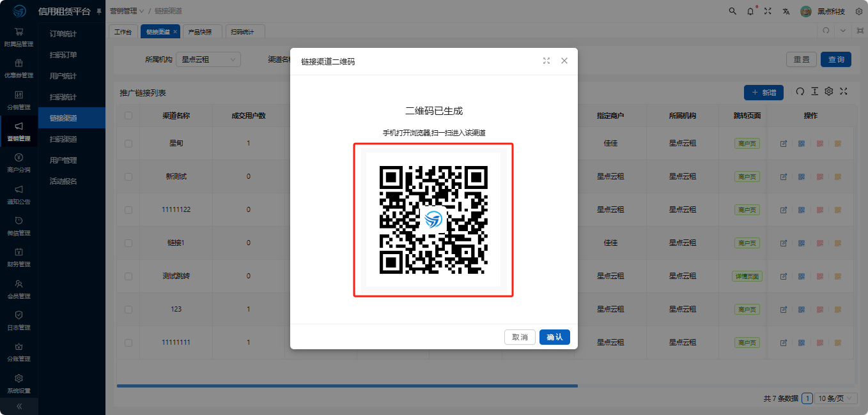Collapse the sidebar with double-chevron icon

point(19,406)
